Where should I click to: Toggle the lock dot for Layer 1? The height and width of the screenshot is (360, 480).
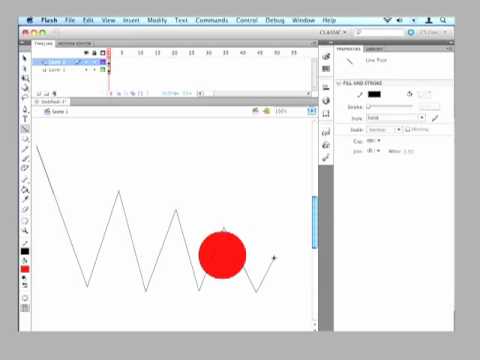click(x=94, y=70)
